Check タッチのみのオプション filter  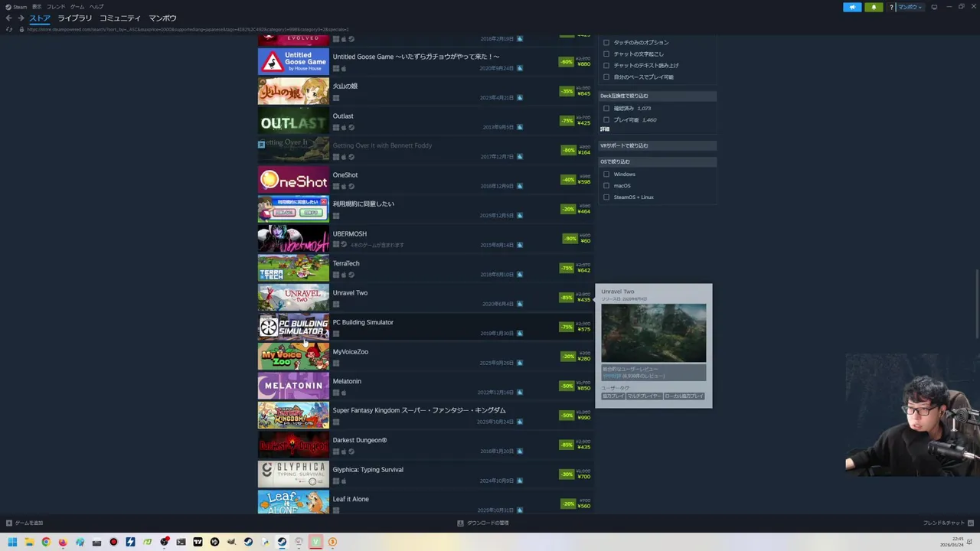pos(606,43)
